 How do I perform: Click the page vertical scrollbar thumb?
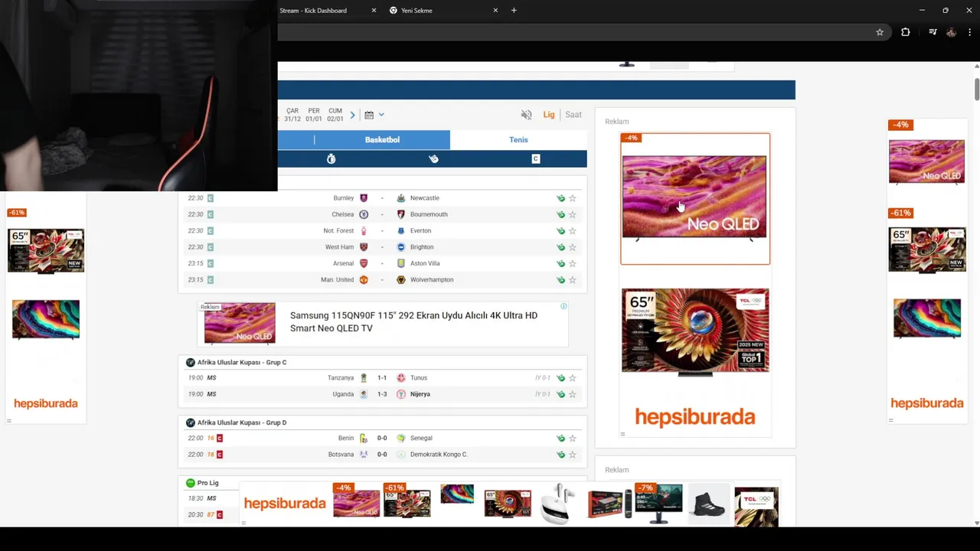click(976, 88)
